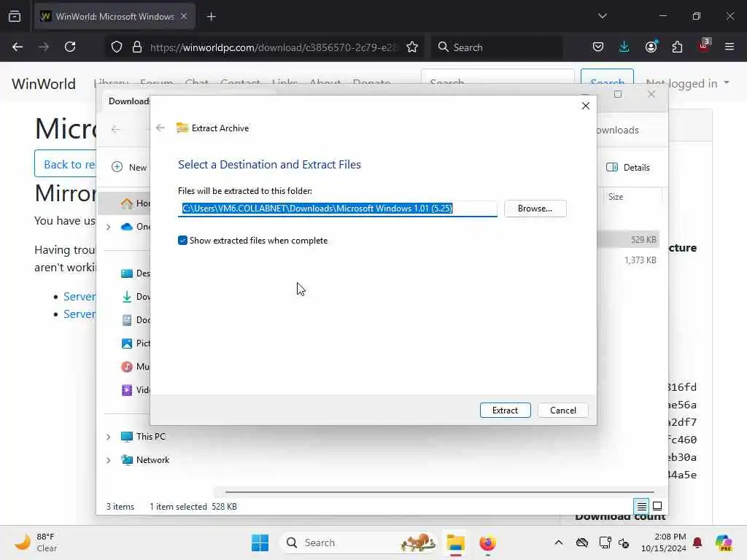Open Music folder in Explorer sidebar
Screen dimensions: 747x560
[x=135, y=367]
